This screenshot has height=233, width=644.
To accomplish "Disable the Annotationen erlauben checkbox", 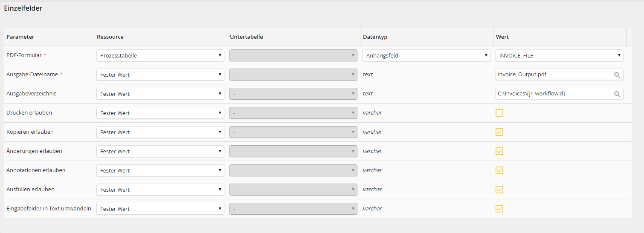I will pos(499,170).
